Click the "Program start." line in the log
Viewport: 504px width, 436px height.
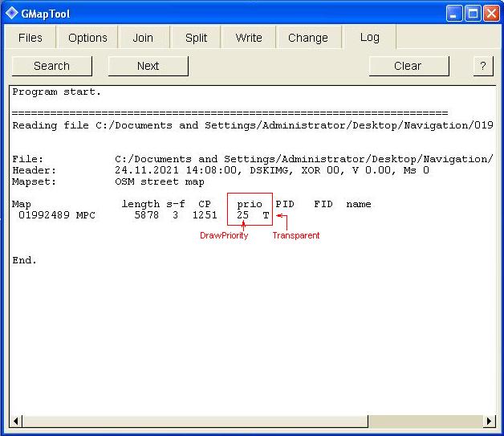[x=57, y=92]
